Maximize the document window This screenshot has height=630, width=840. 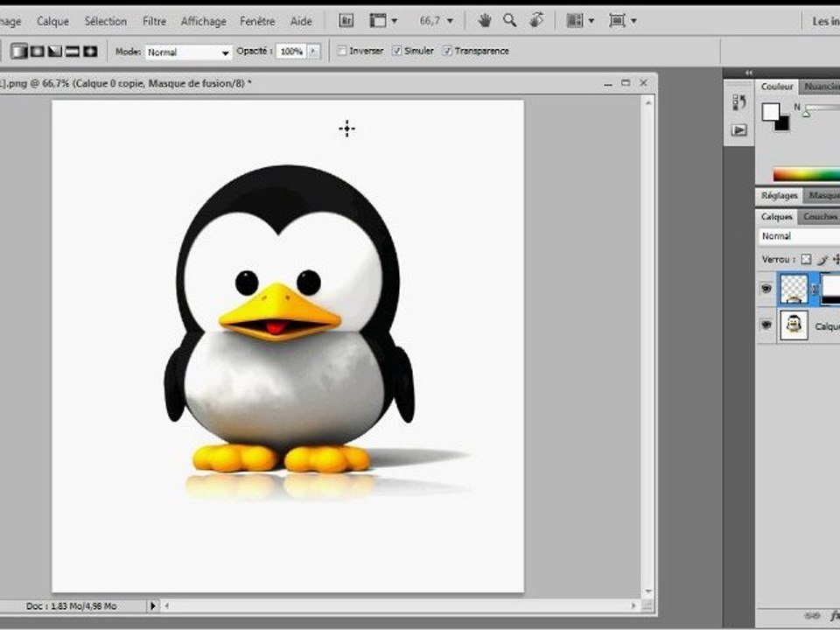(x=625, y=83)
